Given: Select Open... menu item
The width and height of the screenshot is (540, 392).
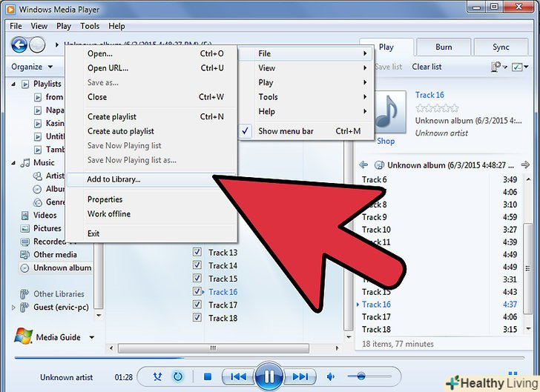Looking at the screenshot, I should (x=151, y=53).
